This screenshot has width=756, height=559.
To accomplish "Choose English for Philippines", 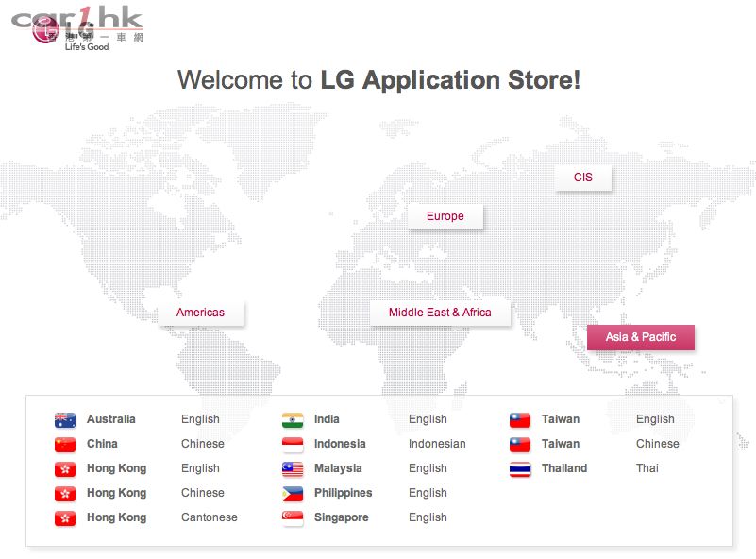I will pyautogui.click(x=428, y=493).
